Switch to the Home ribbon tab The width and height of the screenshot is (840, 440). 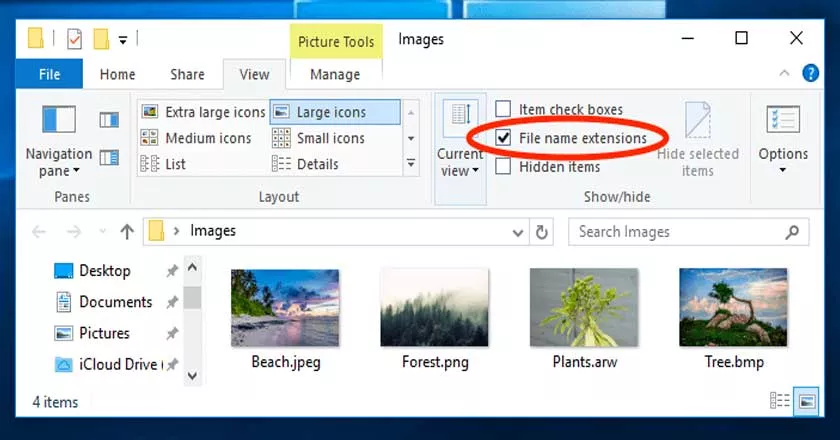coord(117,74)
